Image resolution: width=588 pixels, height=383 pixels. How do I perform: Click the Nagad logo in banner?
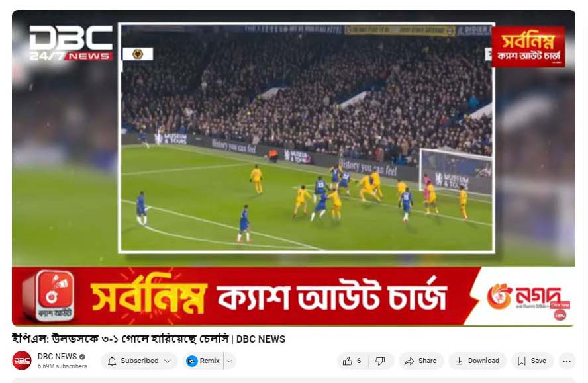tap(523, 296)
